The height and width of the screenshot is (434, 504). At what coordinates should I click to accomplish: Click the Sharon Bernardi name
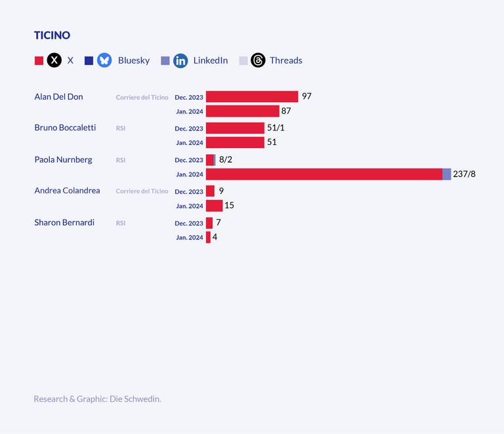pyautogui.click(x=64, y=222)
